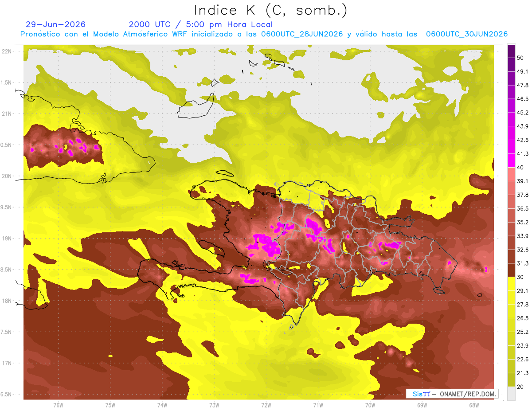The image size is (532, 411).
Task: Click the colorbar value 46.5
Action: 522,99
